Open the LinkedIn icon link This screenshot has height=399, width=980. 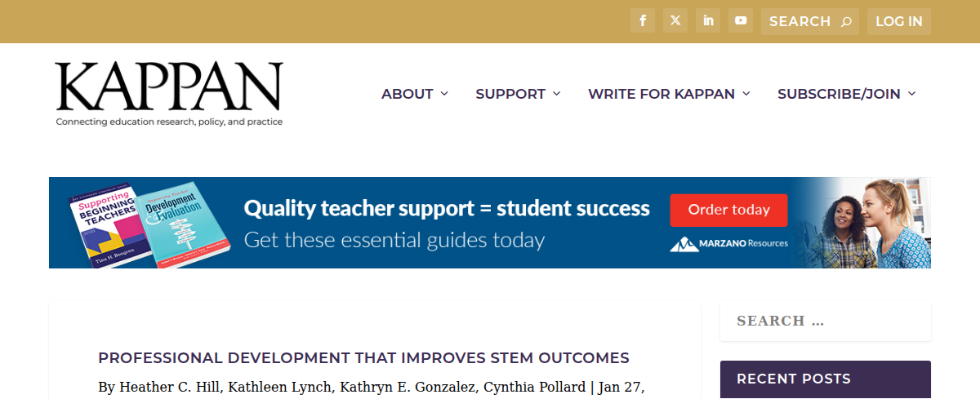(x=708, y=21)
